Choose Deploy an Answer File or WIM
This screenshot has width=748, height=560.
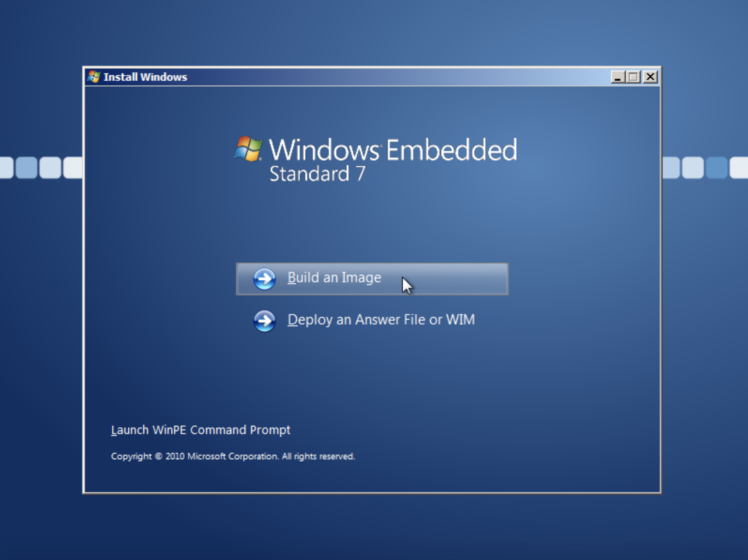(381, 320)
